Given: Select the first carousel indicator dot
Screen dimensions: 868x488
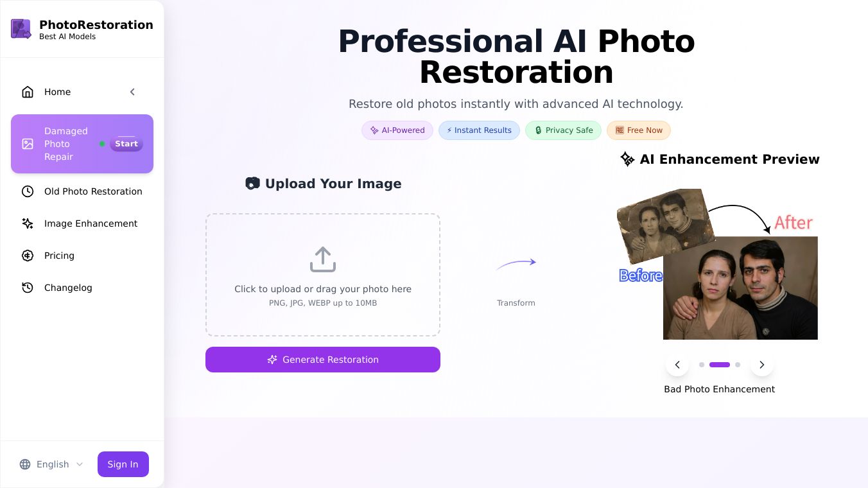Looking at the screenshot, I should [702, 365].
